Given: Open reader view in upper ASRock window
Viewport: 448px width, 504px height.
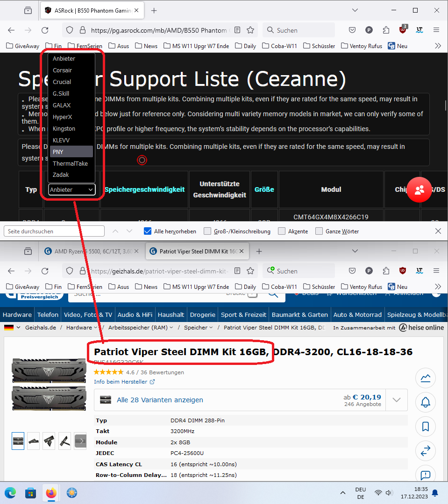Looking at the screenshot, I should pos(237,30).
